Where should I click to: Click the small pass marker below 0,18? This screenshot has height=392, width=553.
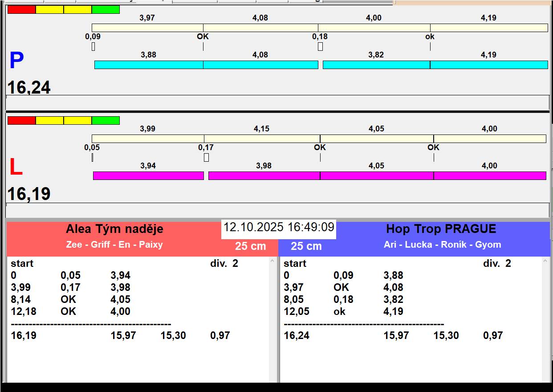point(320,47)
